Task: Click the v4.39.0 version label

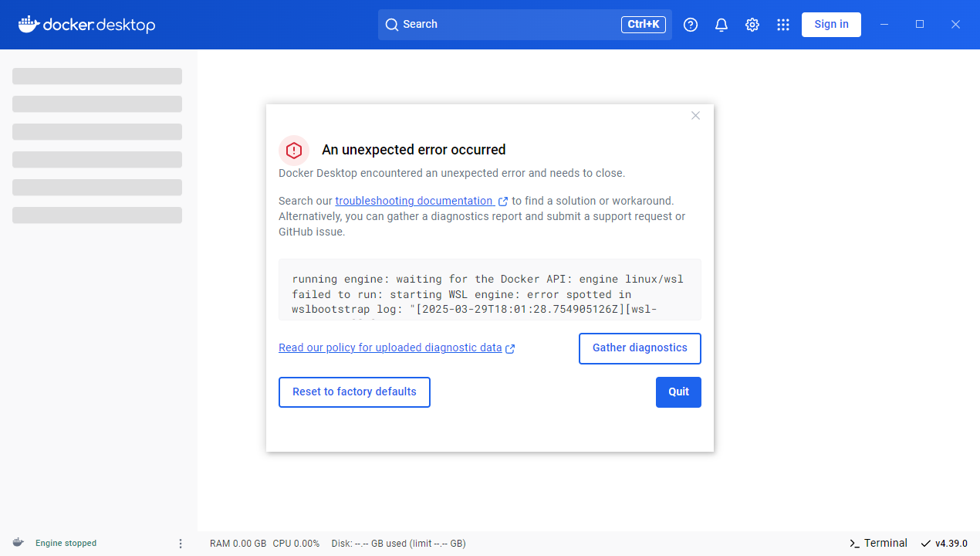Action: point(951,544)
